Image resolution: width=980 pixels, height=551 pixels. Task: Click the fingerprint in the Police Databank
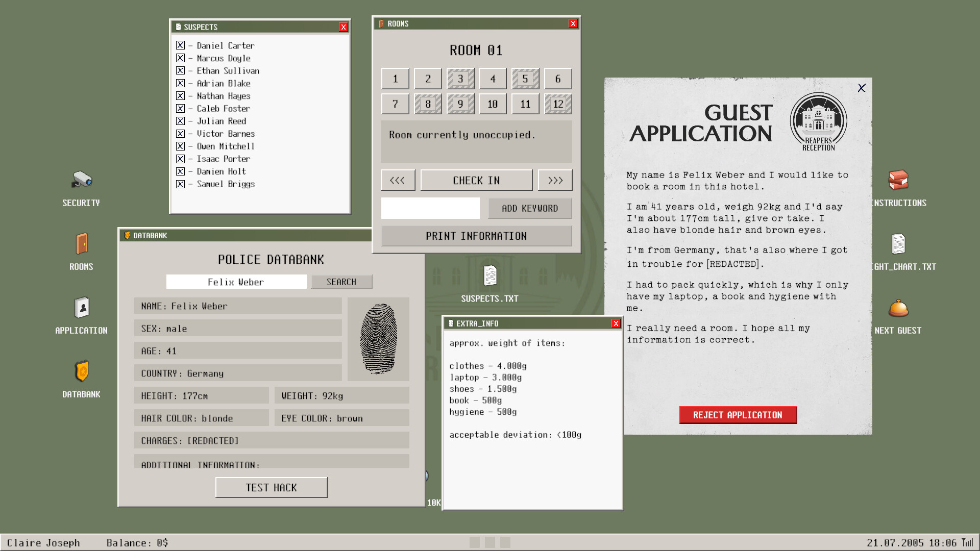click(378, 339)
